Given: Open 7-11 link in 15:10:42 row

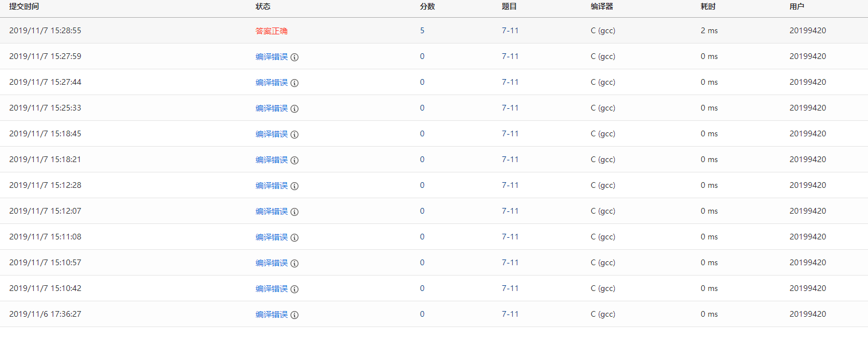Looking at the screenshot, I should (510, 288).
